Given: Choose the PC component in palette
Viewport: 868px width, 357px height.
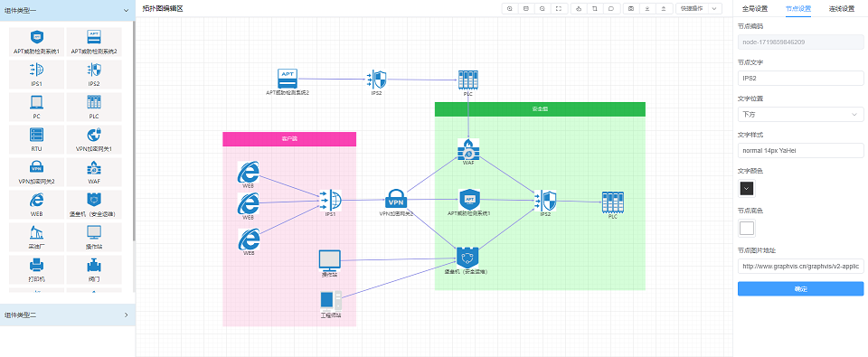Looking at the screenshot, I should pos(36,108).
